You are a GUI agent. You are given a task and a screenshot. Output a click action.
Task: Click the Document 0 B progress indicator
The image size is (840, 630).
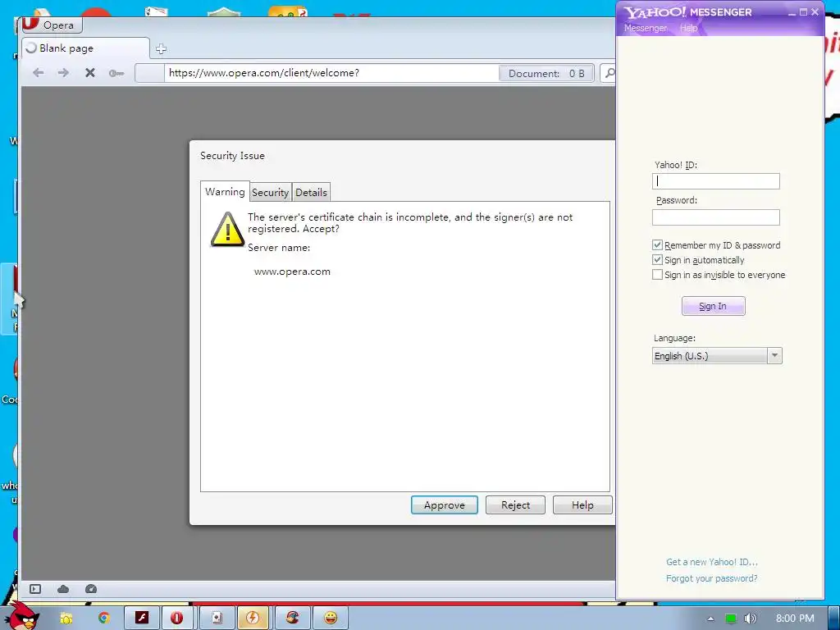click(x=546, y=73)
